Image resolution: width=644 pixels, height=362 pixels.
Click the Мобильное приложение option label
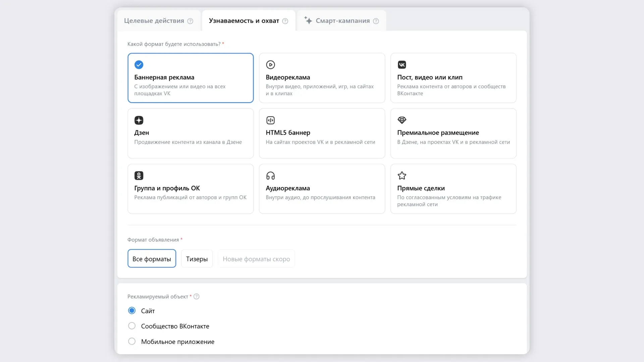[178, 342]
